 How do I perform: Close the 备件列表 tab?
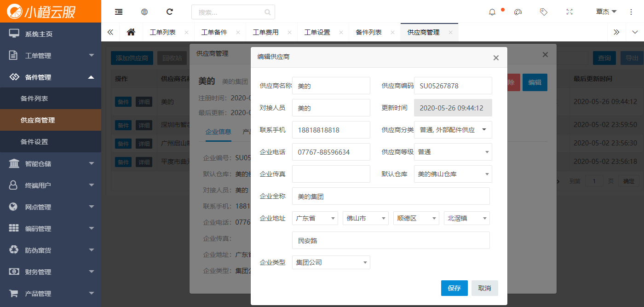392,32
